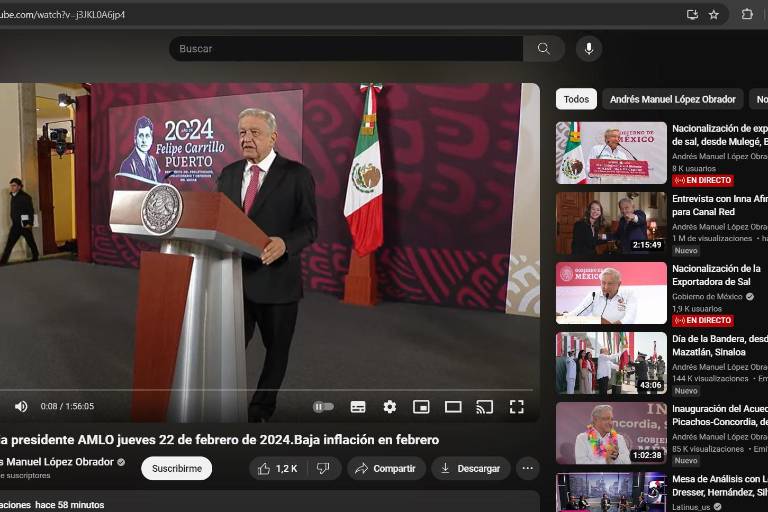Screen dimensions: 768x512
Task: Open the Mesa de Análisis video title
Action: pyautogui.click(x=720, y=486)
